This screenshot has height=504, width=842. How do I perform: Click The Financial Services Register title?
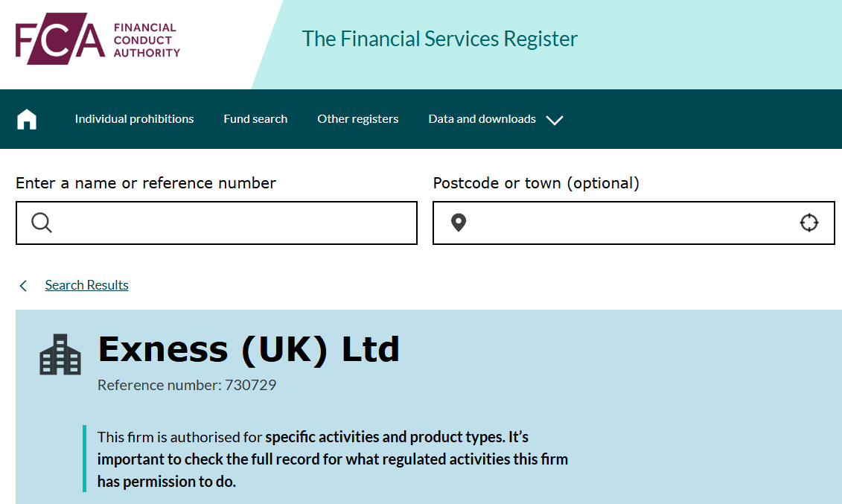(x=439, y=39)
